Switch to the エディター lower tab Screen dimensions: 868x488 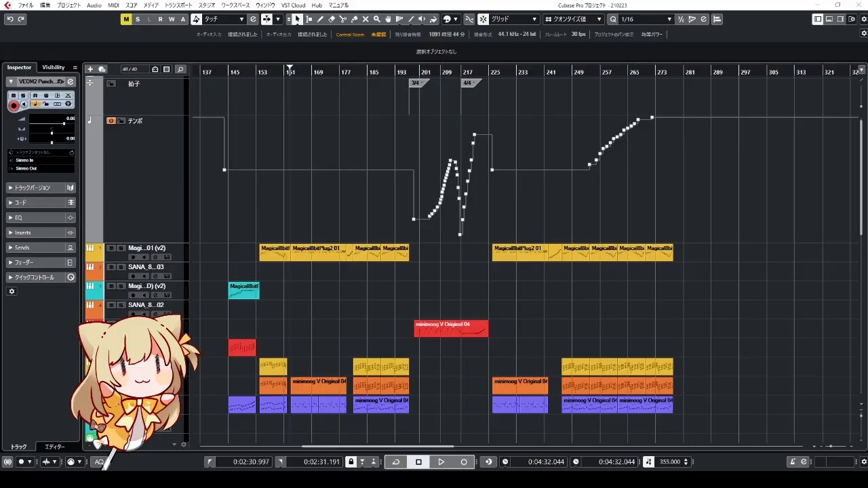pyautogui.click(x=55, y=447)
